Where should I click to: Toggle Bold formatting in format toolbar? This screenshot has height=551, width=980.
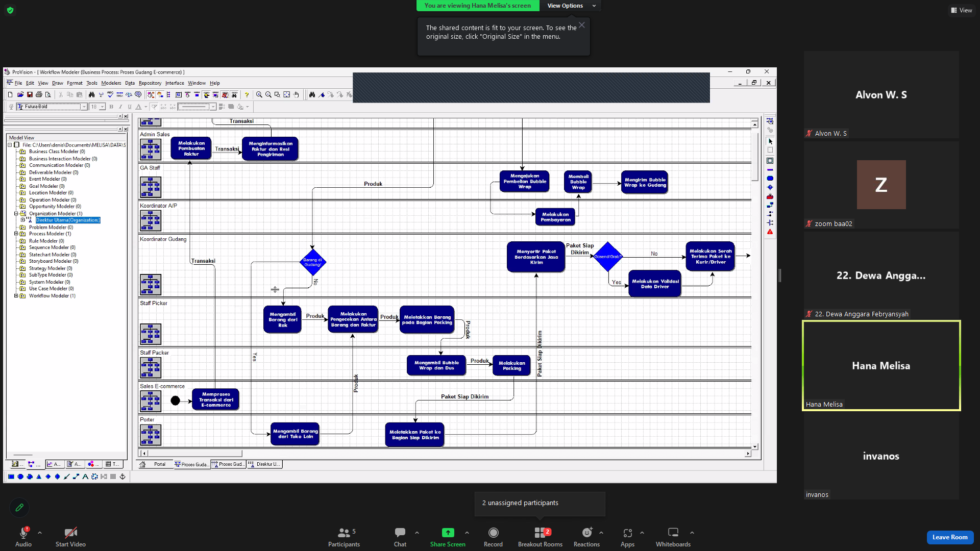pos(111,107)
